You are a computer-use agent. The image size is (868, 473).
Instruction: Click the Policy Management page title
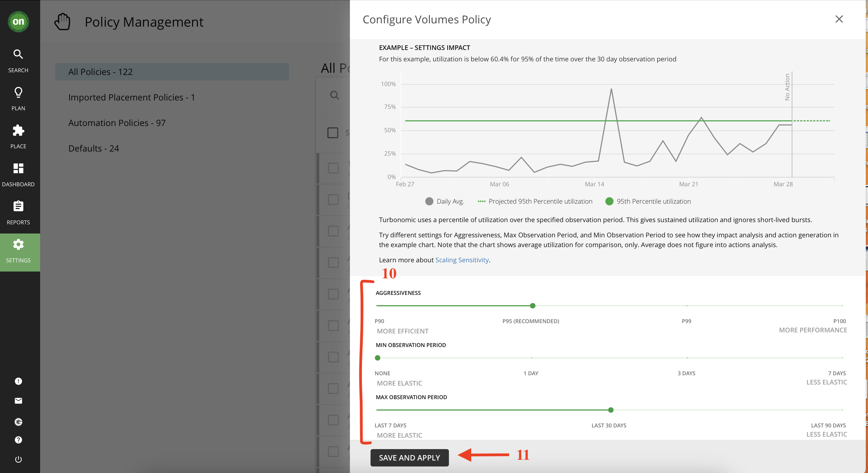pos(144,22)
